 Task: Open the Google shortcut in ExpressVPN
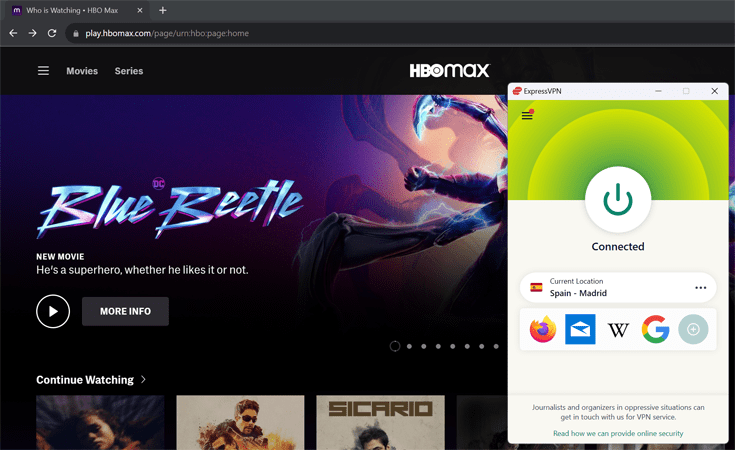[655, 329]
